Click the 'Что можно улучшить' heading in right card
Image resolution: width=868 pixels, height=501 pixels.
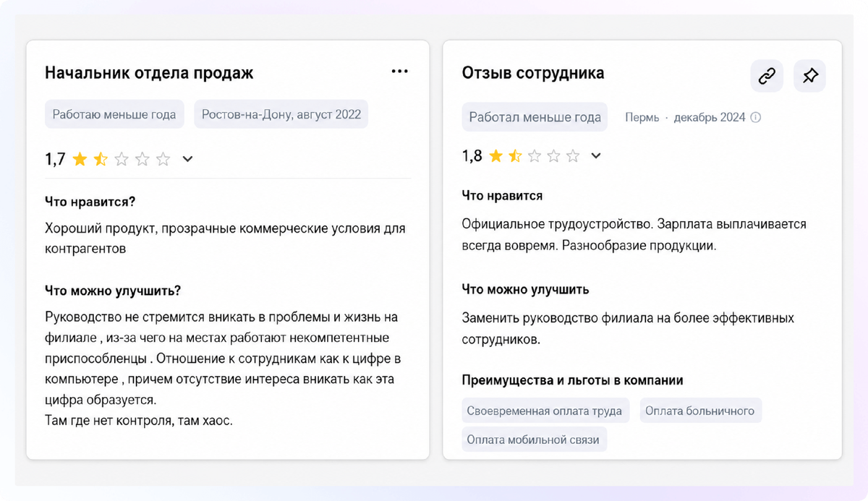tap(525, 289)
